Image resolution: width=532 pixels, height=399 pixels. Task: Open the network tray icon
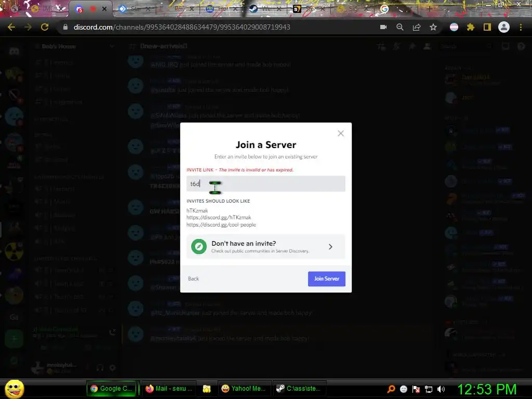point(429,389)
